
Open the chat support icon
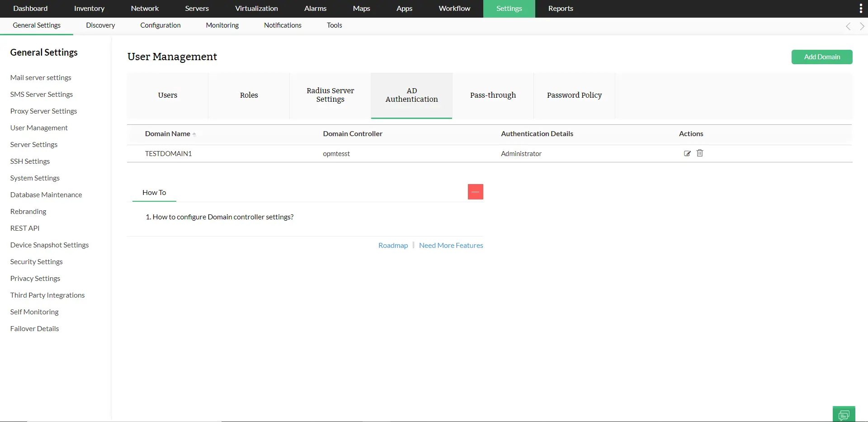[x=844, y=414]
